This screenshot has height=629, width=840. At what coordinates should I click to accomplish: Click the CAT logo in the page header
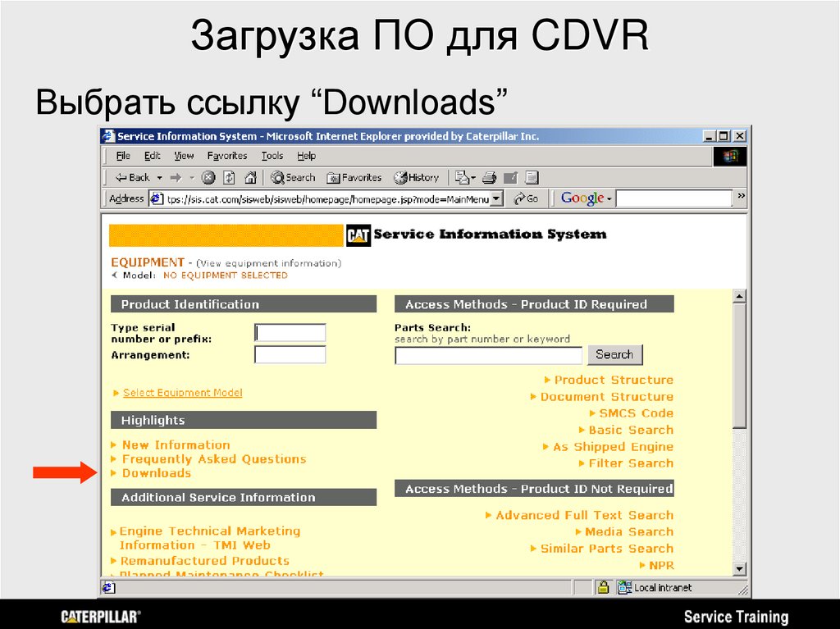click(x=359, y=235)
